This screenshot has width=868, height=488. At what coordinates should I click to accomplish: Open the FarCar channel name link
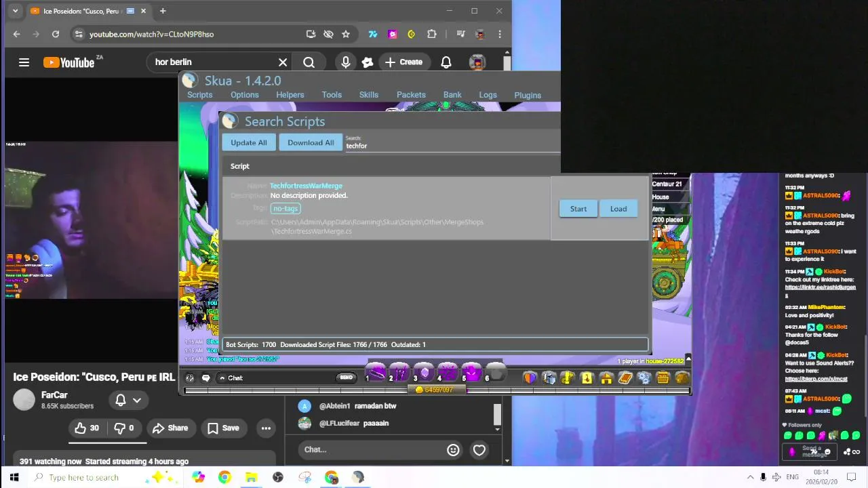click(x=54, y=395)
